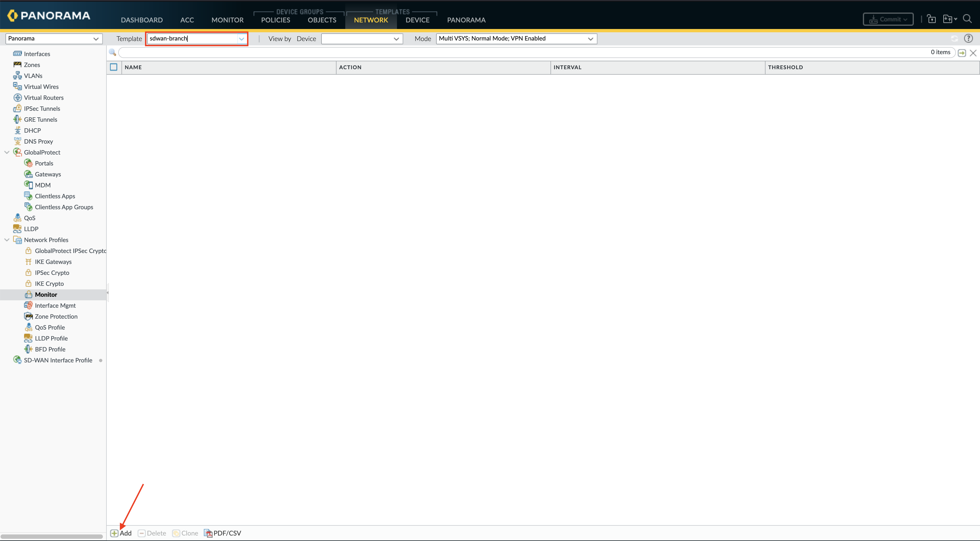Open QoS settings
Viewport: 980px width, 541px height.
(29, 218)
